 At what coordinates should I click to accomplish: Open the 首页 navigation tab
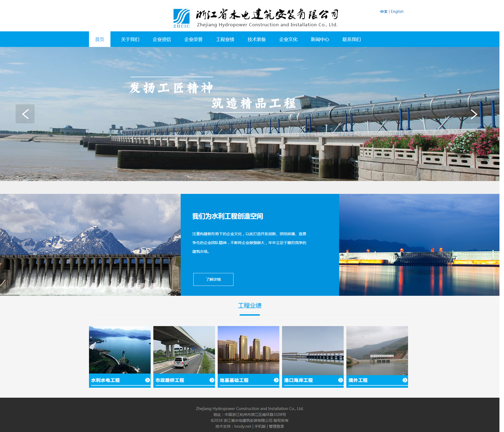click(x=100, y=39)
